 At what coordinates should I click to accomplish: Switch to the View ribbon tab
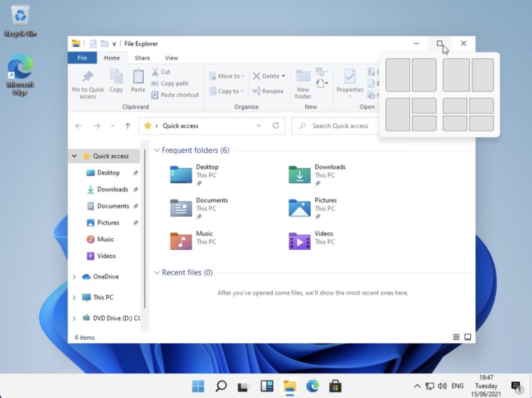coord(171,58)
